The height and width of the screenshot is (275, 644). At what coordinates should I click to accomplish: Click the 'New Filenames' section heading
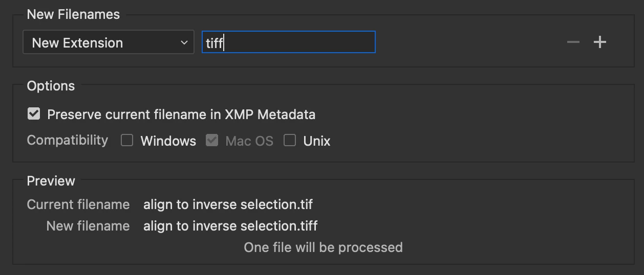pos(73,14)
